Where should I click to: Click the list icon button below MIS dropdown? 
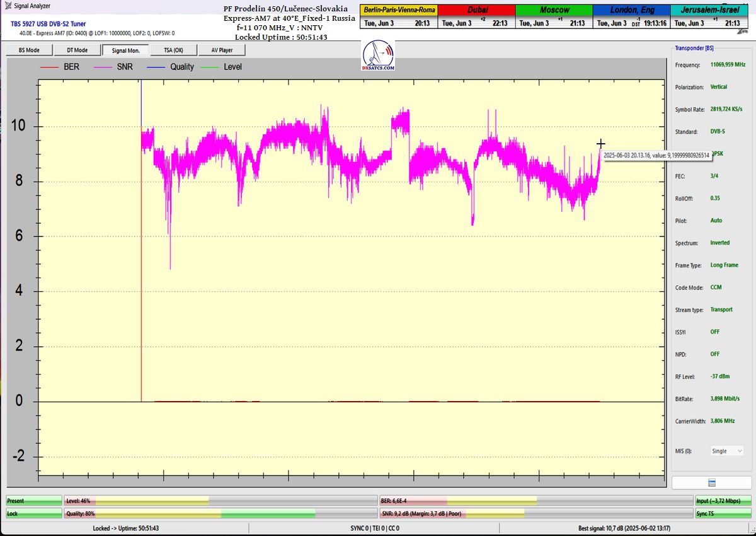pyautogui.click(x=711, y=482)
